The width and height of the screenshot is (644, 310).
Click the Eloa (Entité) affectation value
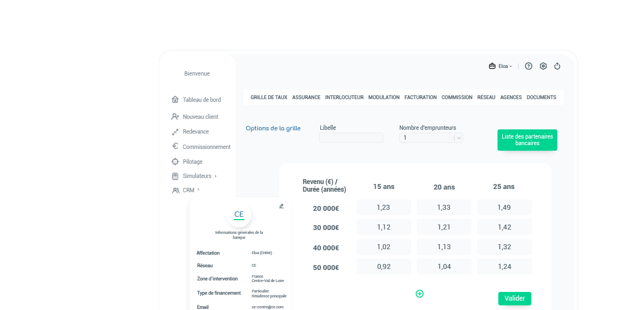262,253
